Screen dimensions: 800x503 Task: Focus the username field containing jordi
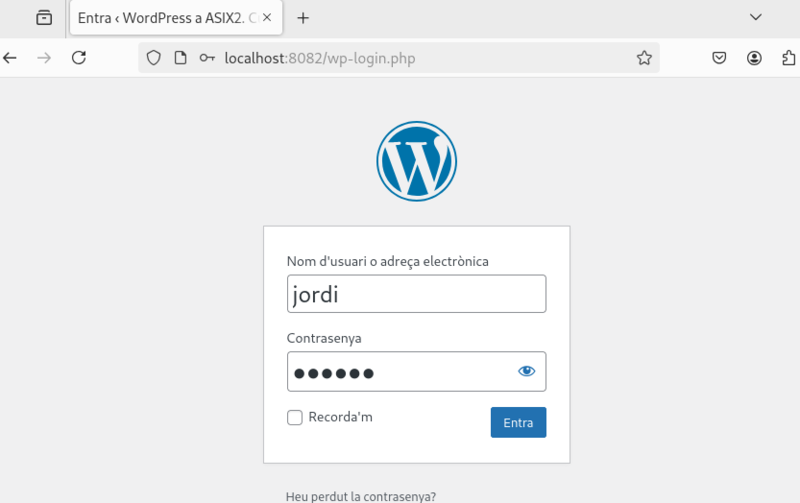click(416, 294)
